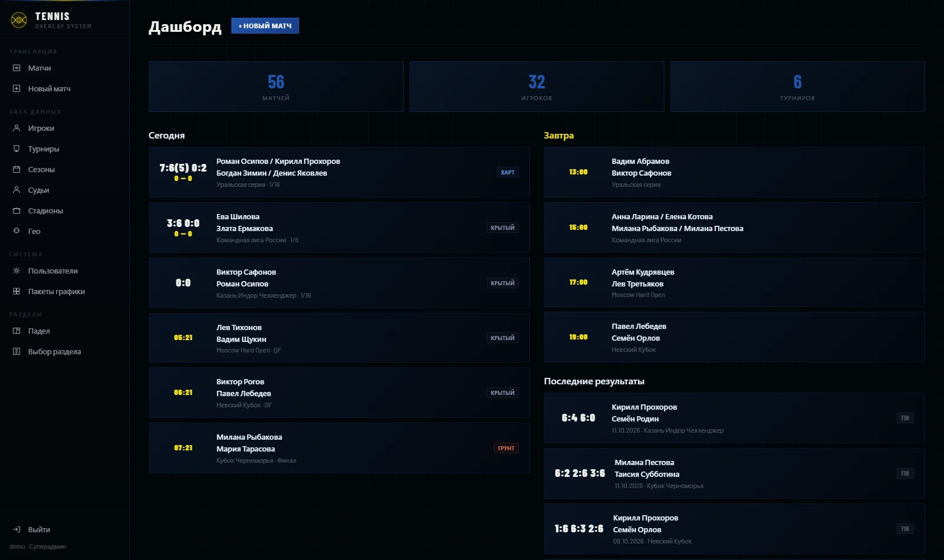Click Последние результаты heading
Viewport: 944px width, 560px height.
(x=594, y=381)
